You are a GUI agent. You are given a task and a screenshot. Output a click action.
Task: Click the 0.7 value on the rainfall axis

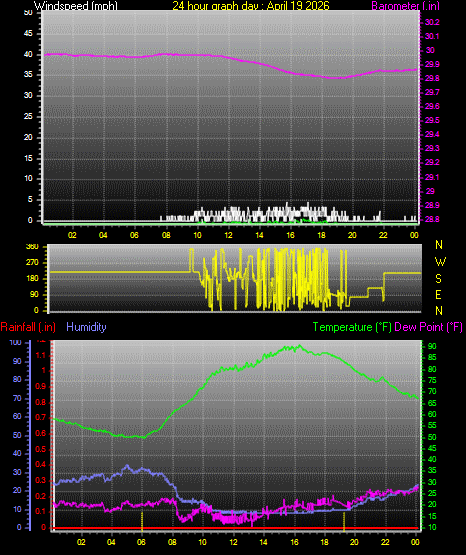pyautogui.click(x=41, y=417)
